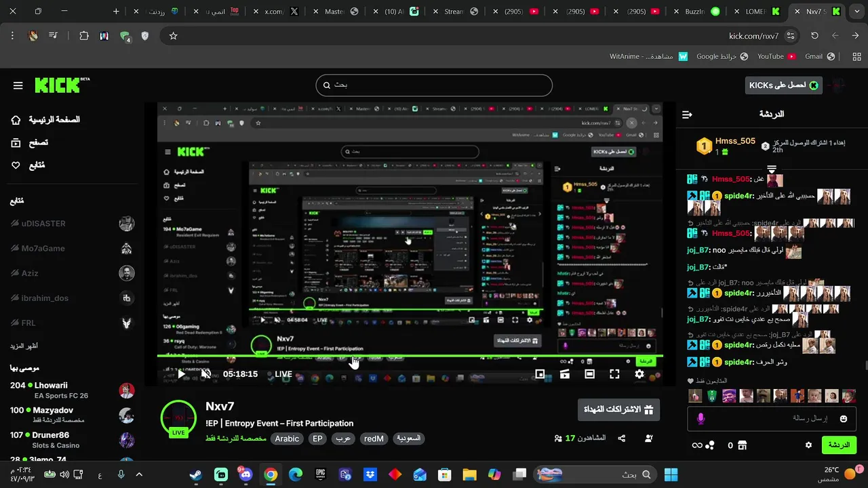This screenshot has width=868, height=488.
Task: Open the Gmail bookmark
Action: [x=819, y=56]
